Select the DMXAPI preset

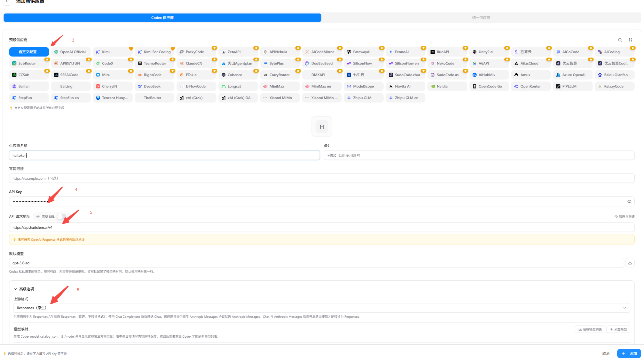pyautogui.click(x=322, y=75)
